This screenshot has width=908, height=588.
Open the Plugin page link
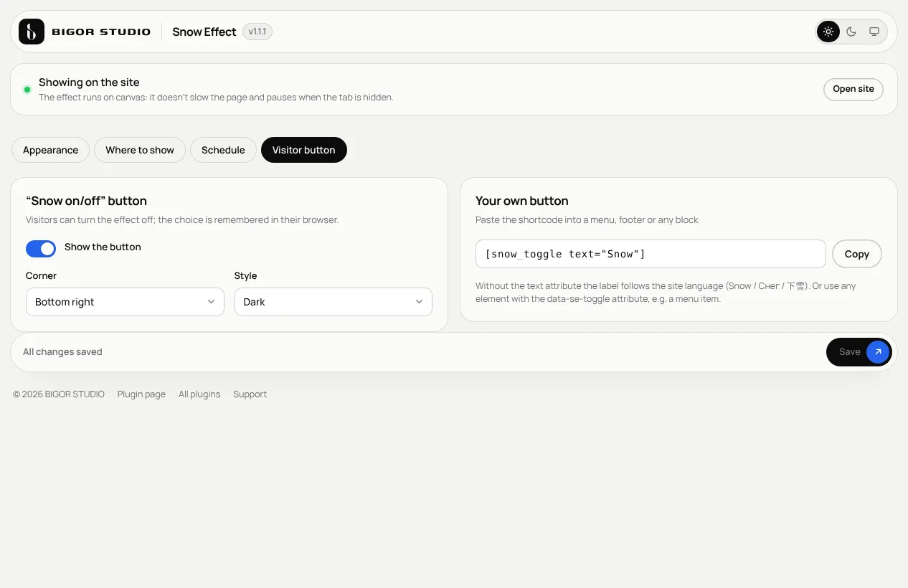click(141, 394)
